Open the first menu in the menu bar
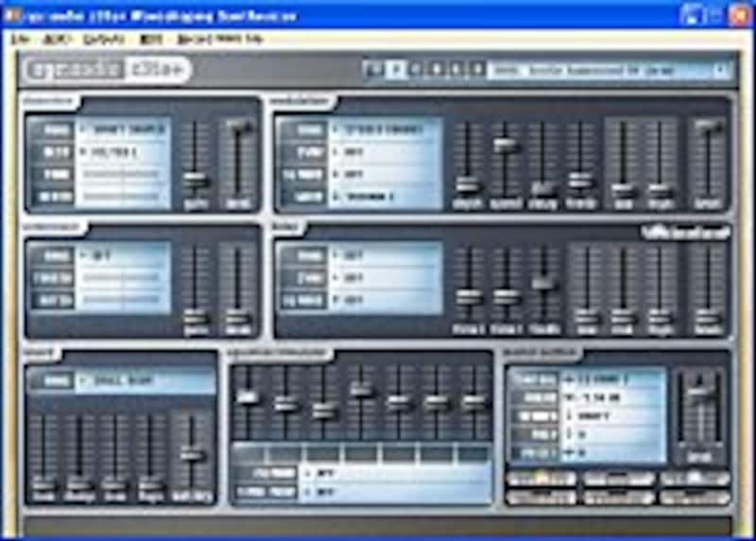Viewport: 756px width, 541px height. click(21, 40)
